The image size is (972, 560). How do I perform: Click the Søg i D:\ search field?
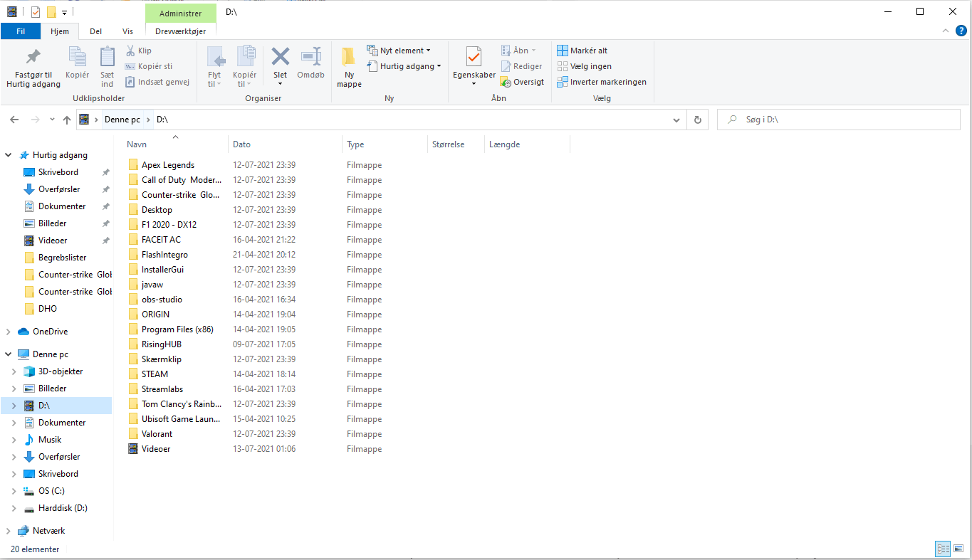pyautogui.click(x=840, y=120)
